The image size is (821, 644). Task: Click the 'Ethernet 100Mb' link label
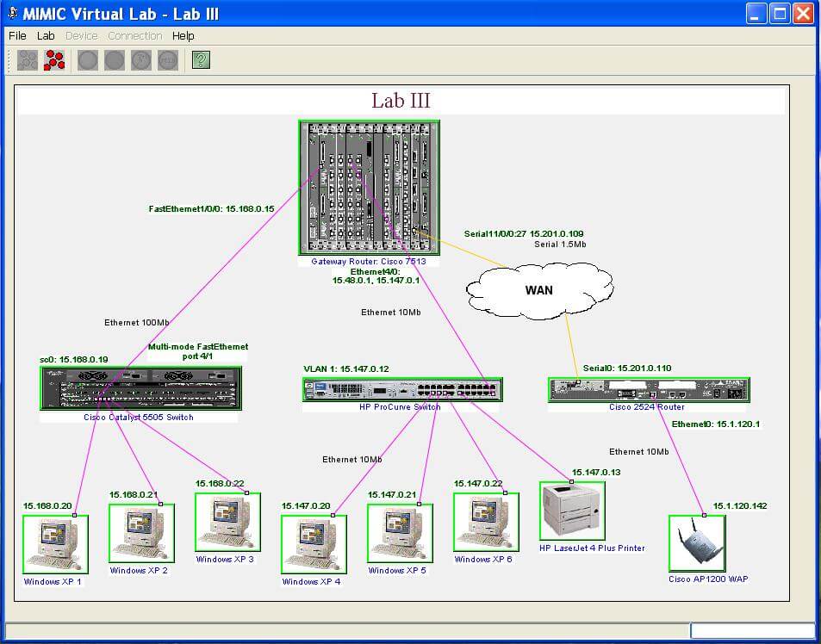pyautogui.click(x=137, y=323)
